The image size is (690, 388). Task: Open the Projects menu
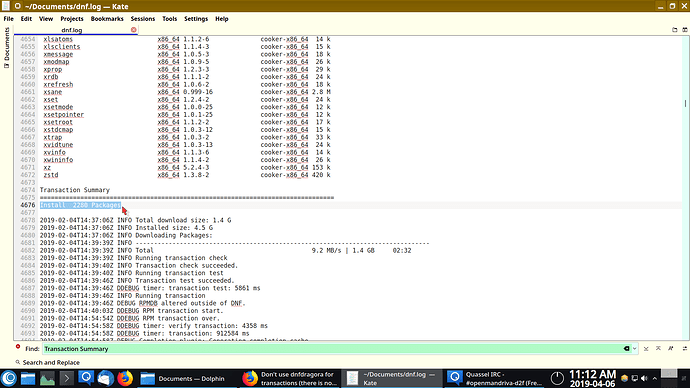coord(72,19)
